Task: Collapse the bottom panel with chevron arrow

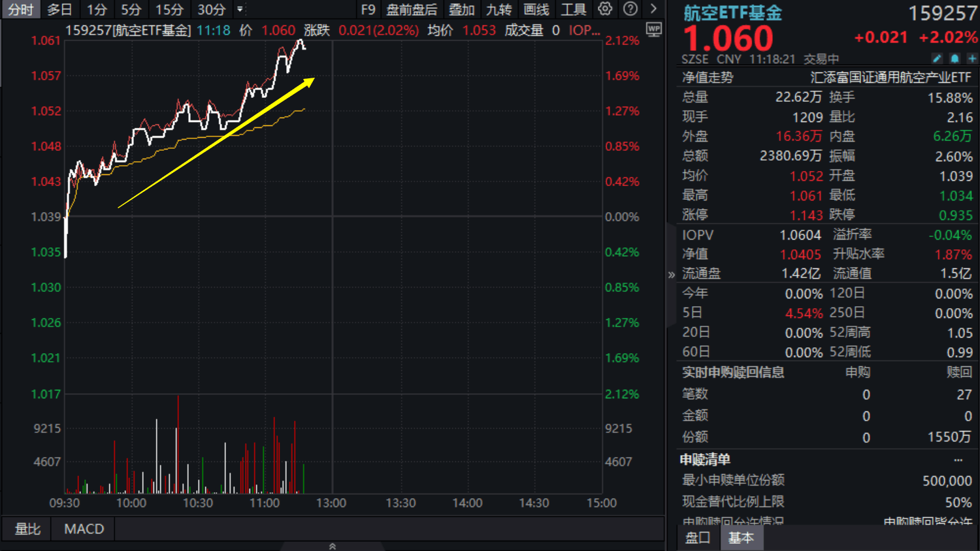Action: (x=333, y=546)
